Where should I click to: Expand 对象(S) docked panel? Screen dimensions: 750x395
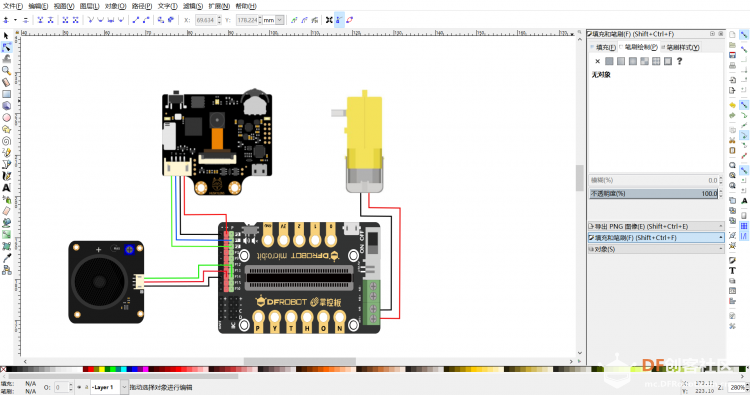click(x=656, y=249)
